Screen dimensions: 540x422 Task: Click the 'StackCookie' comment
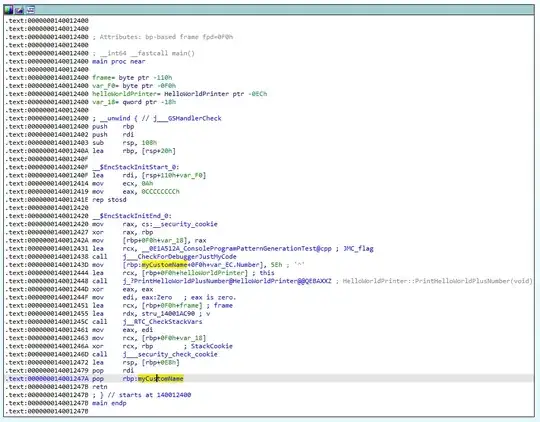(212, 346)
